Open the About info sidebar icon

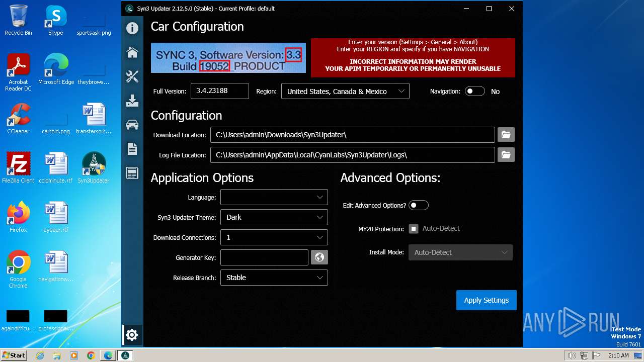pyautogui.click(x=132, y=28)
